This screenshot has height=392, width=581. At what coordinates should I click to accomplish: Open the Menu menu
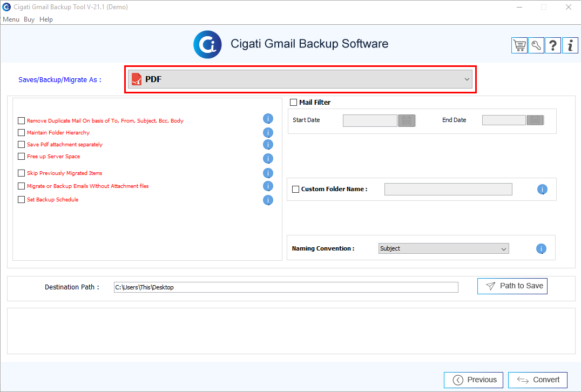click(x=11, y=19)
